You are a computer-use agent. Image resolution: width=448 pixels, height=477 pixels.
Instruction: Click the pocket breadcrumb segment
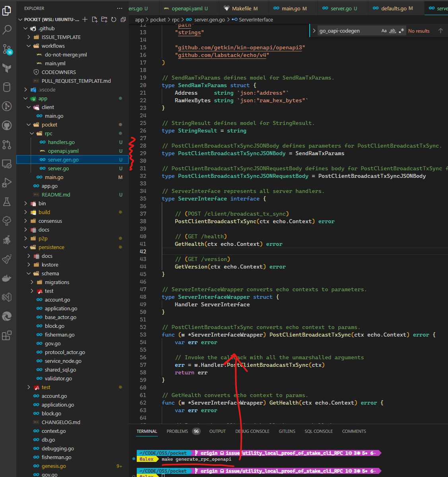(x=158, y=20)
